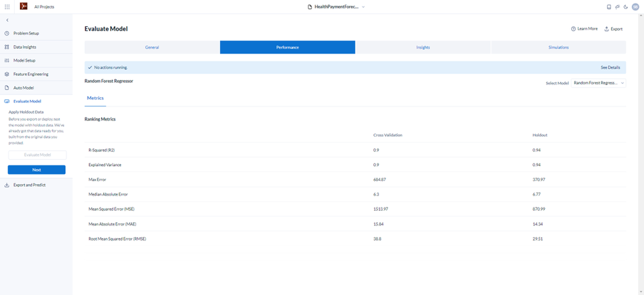This screenshot has height=295, width=644.
Task: Click the Learn More question mark icon
Action: pyautogui.click(x=573, y=29)
